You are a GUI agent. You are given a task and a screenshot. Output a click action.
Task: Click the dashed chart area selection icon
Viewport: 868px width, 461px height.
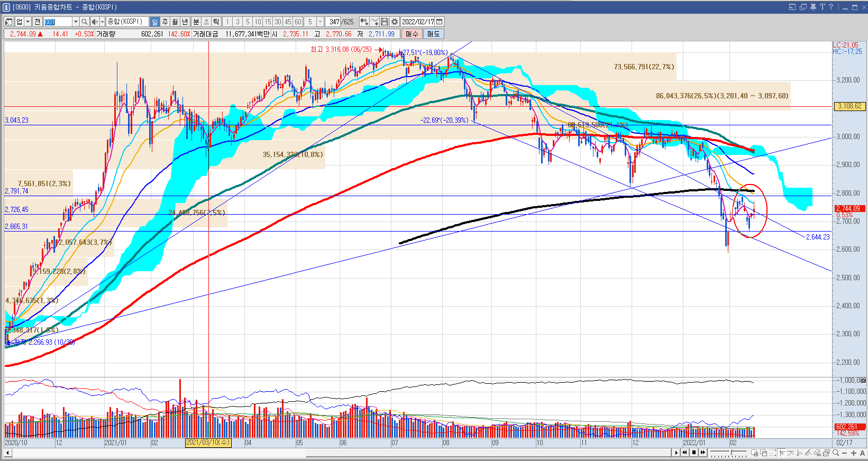(x=772, y=453)
